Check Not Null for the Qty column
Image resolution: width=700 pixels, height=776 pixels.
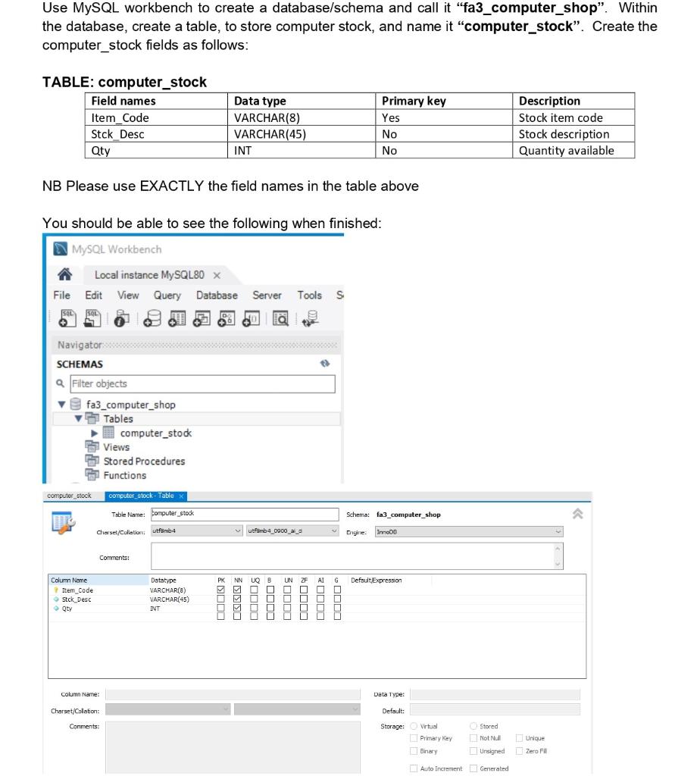[237, 608]
